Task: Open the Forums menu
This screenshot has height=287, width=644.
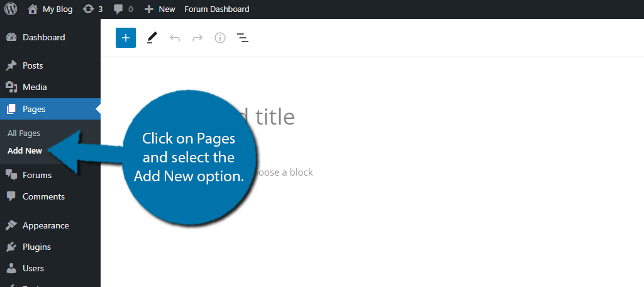Action: point(50,175)
